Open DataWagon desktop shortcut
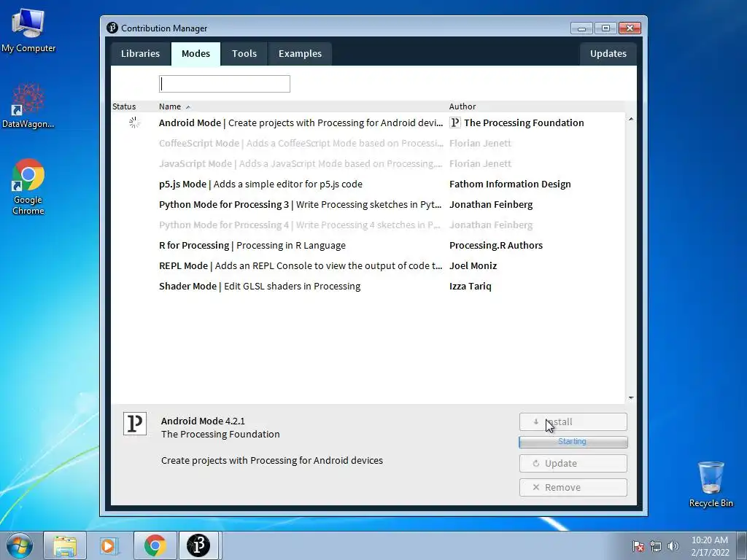Image resolution: width=747 pixels, height=560 pixels. click(28, 106)
